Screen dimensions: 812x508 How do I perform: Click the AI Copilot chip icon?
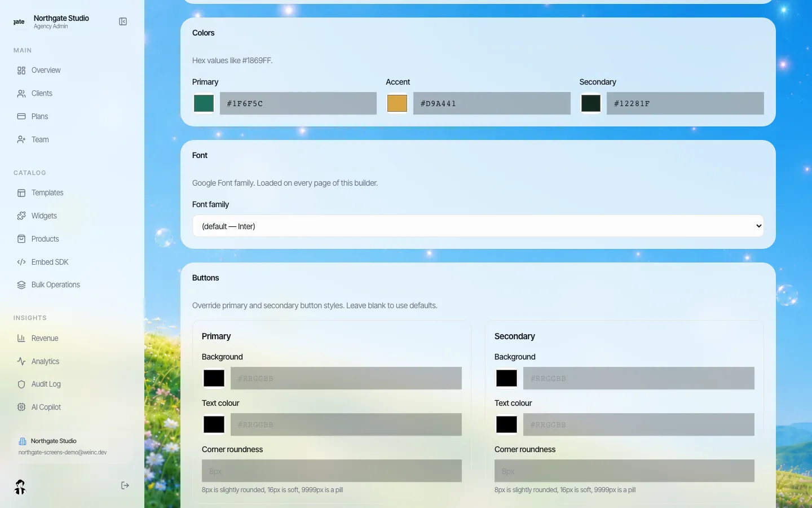coord(21,407)
